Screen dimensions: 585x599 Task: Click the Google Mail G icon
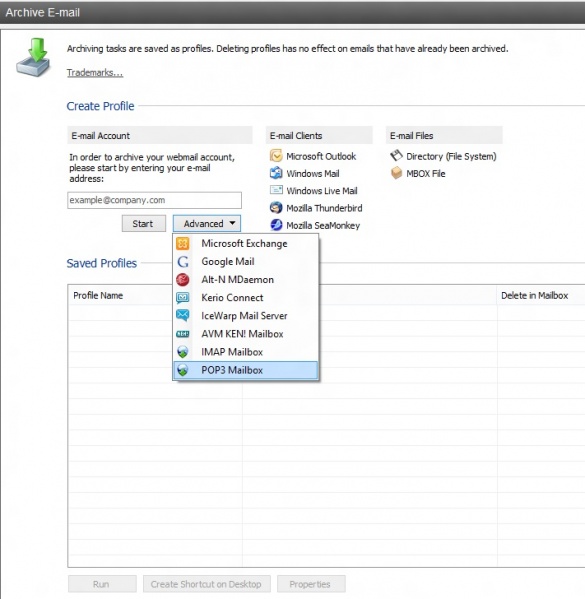coord(183,262)
